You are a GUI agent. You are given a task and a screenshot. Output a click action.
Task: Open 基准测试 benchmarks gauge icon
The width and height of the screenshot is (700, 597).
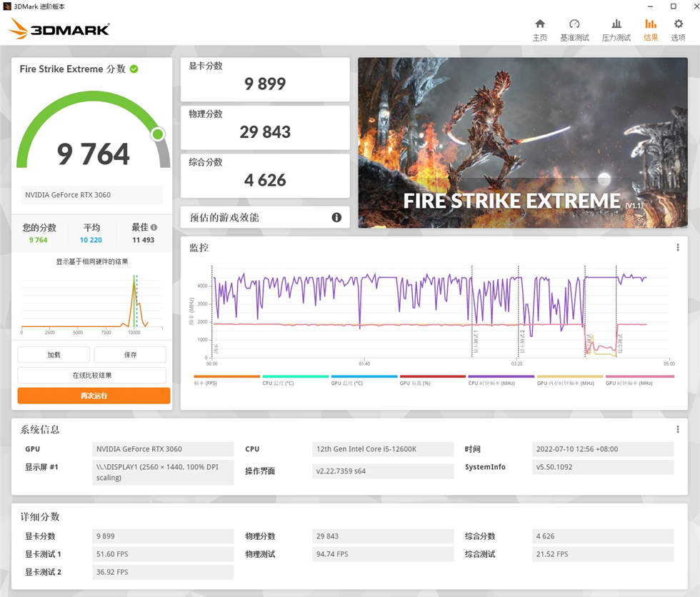click(x=574, y=24)
